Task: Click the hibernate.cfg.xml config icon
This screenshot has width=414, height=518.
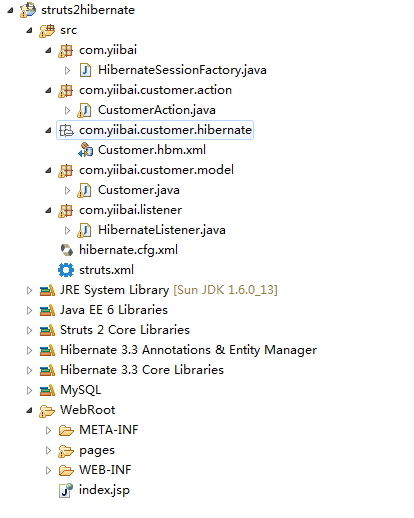Action: click(x=66, y=250)
